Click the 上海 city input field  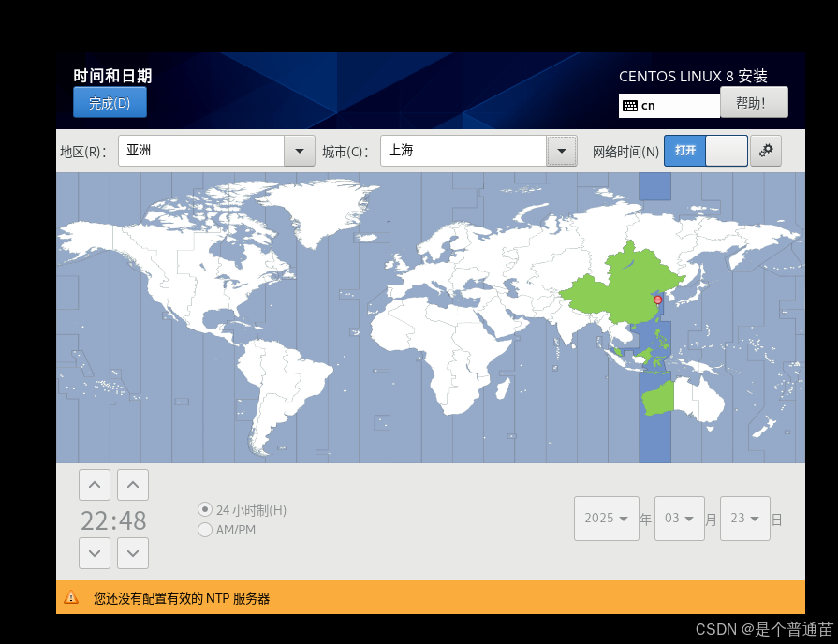463,151
